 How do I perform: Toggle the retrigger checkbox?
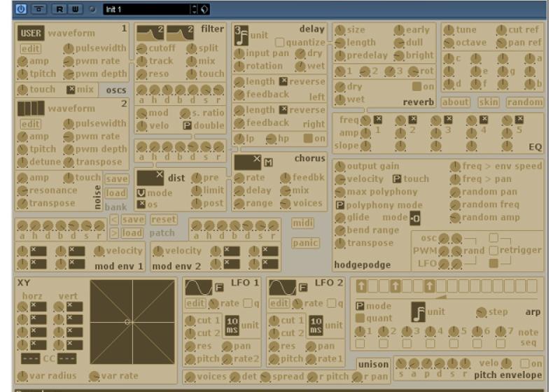[x=494, y=251]
